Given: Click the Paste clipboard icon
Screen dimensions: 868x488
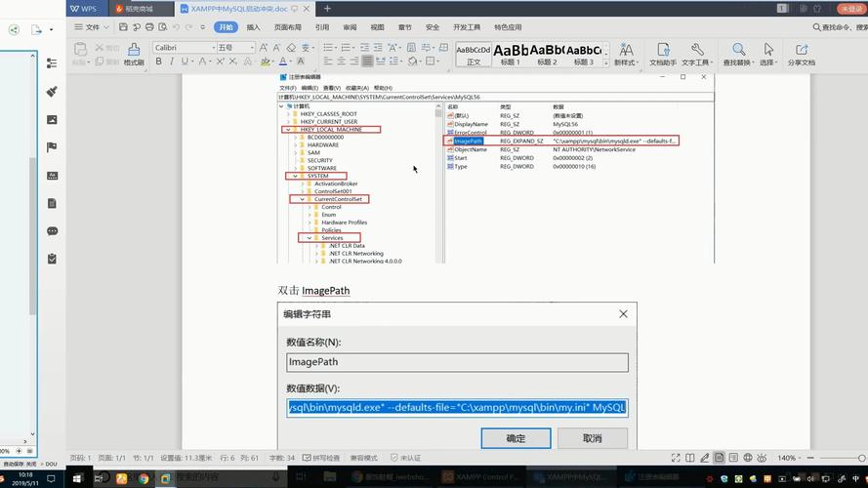Looking at the screenshot, I should (80, 51).
